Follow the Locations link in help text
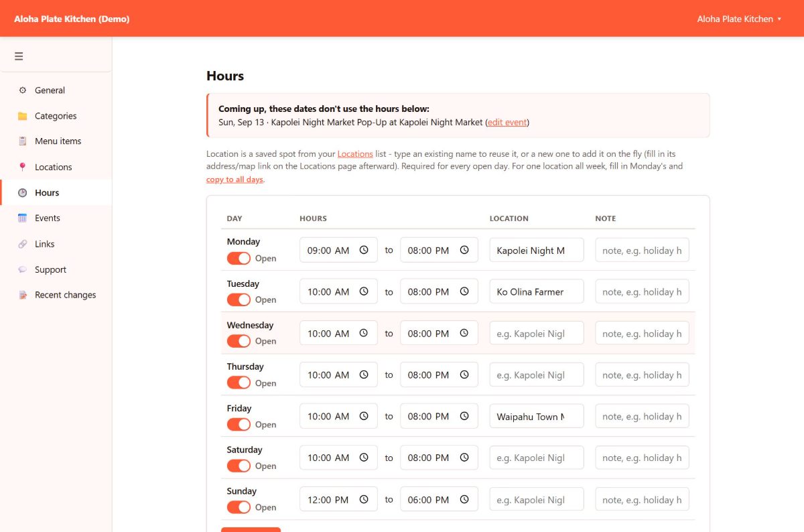This screenshot has width=804, height=532. click(355, 154)
